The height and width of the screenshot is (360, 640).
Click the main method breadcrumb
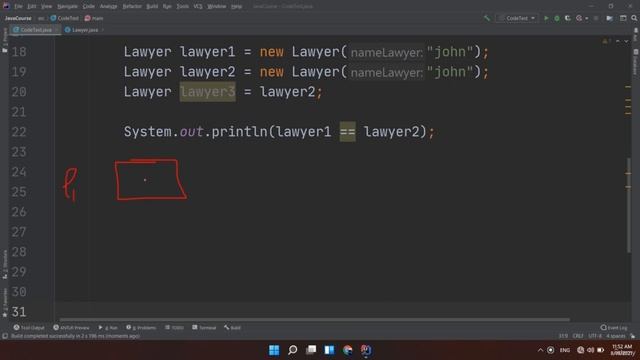(94, 18)
